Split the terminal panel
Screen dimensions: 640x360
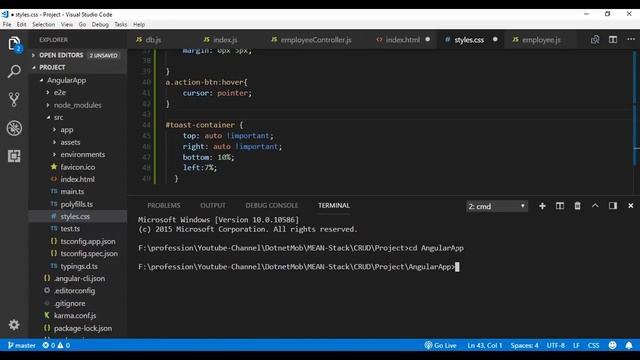point(560,206)
